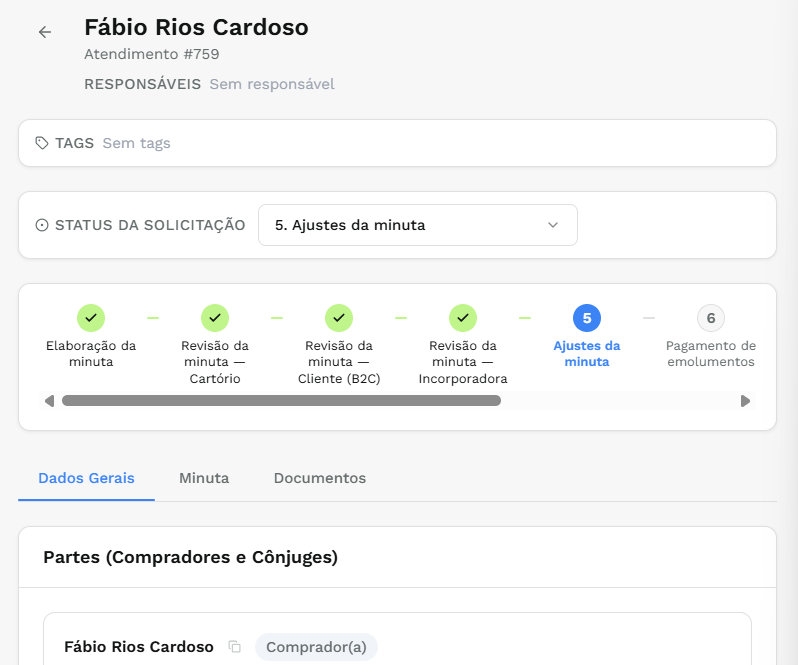Click the RESPONSÁVEIS label

[x=142, y=84]
